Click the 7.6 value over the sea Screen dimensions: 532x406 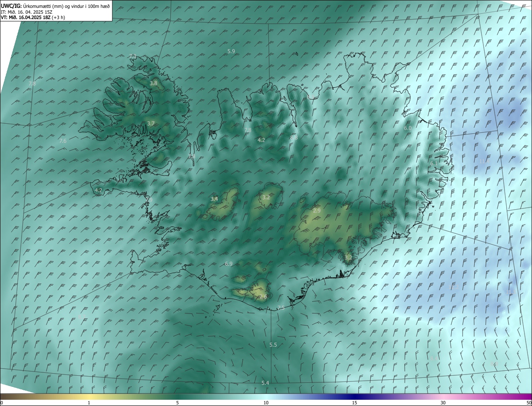(x=63, y=141)
